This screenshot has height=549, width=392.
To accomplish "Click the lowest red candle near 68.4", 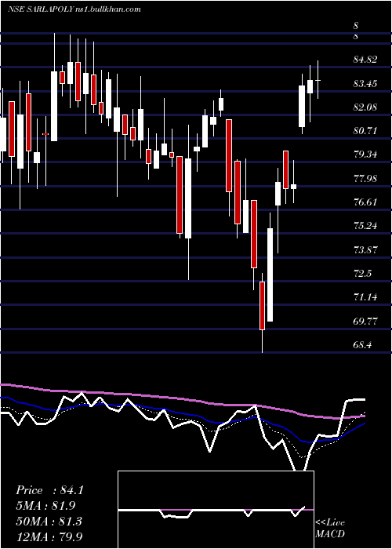I will (262, 306).
